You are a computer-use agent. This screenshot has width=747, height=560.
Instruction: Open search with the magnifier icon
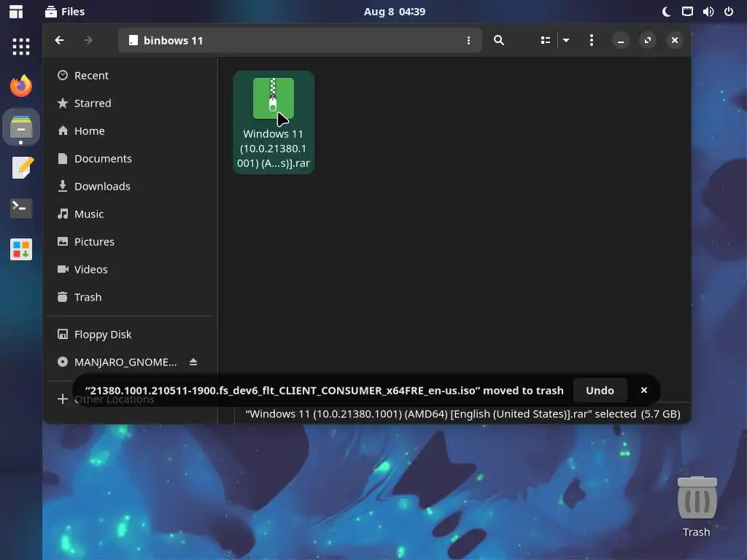coord(499,41)
